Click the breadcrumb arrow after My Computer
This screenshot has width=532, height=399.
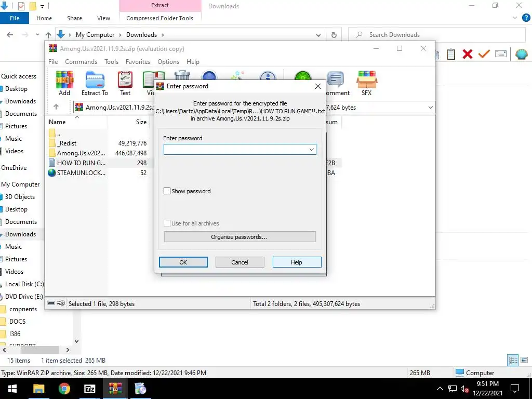coord(120,35)
